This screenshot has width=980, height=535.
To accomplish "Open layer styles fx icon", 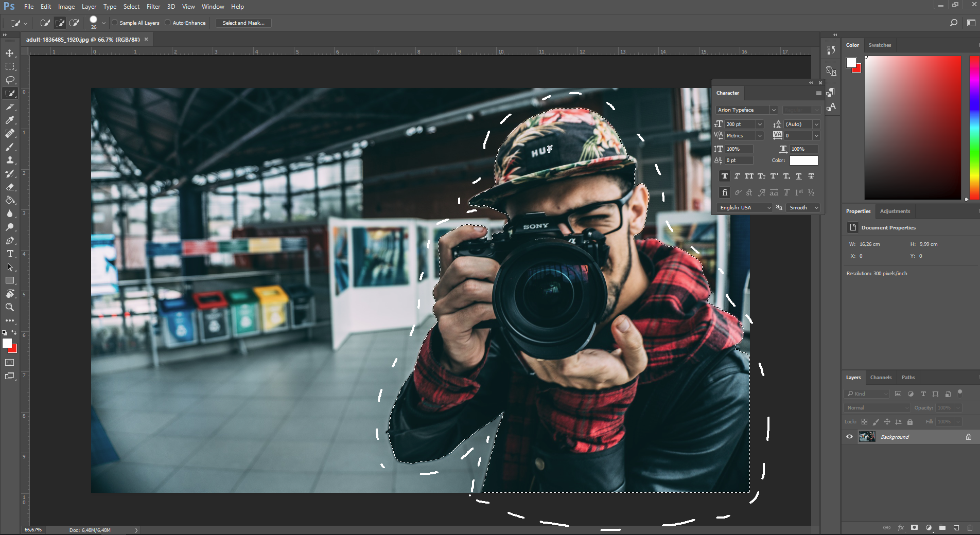I will [901, 528].
